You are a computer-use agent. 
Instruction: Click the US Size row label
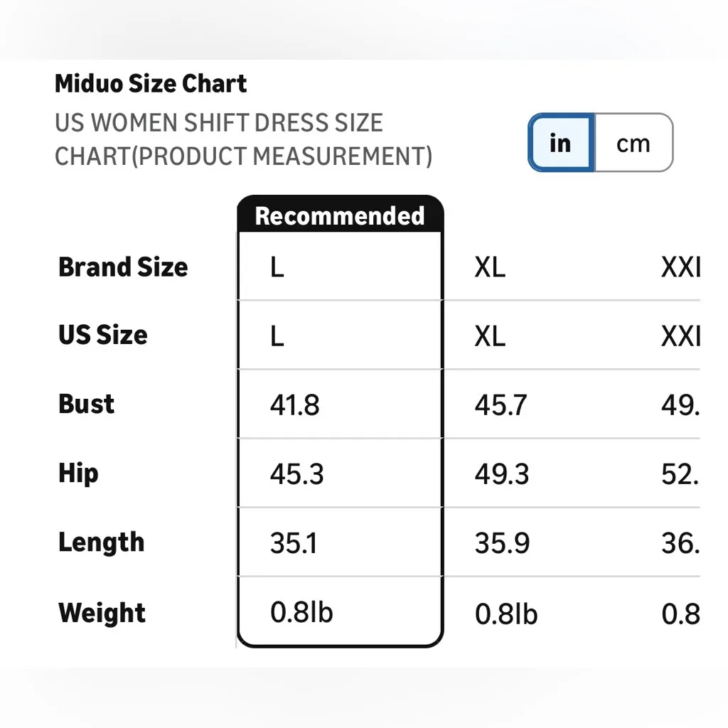[x=102, y=334]
